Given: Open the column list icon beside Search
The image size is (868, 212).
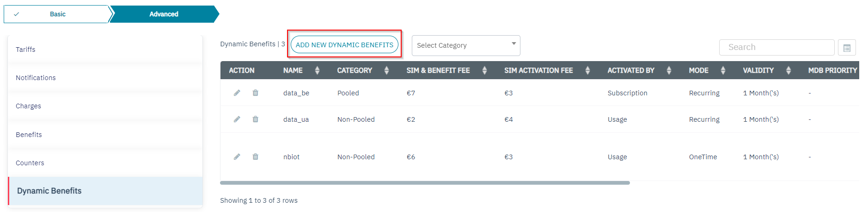Looking at the screenshot, I should coord(847,48).
